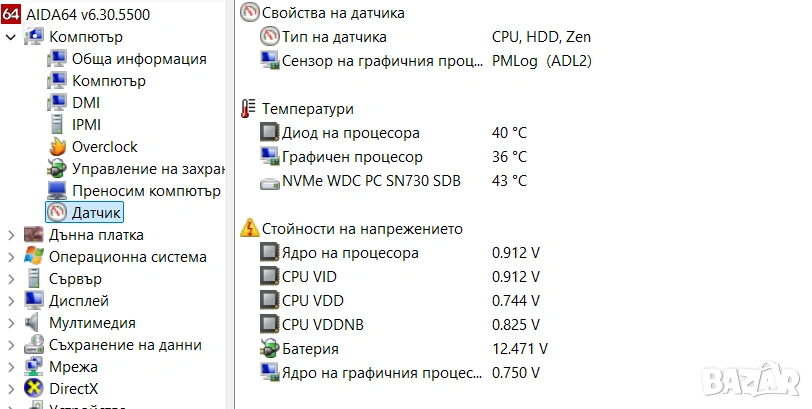The height and width of the screenshot is (409, 812).
Task: Click the Мултимедия speaker icon
Action: pyautogui.click(x=33, y=322)
